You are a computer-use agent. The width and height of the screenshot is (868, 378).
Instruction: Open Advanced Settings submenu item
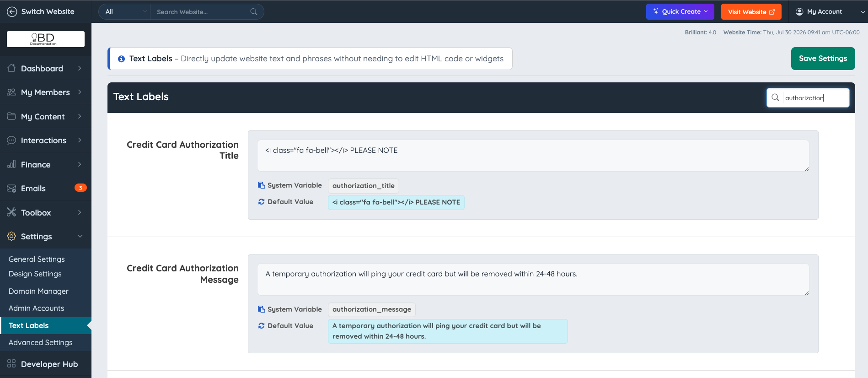(x=40, y=342)
